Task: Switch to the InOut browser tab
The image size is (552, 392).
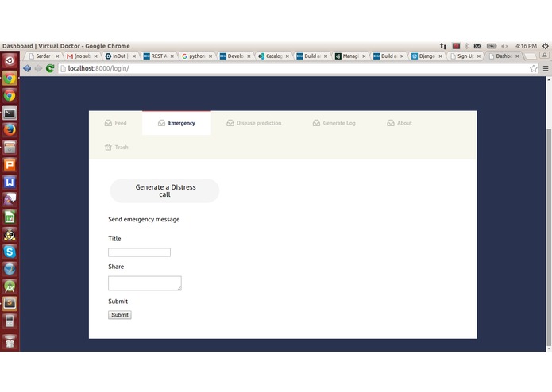Action: [x=120, y=56]
